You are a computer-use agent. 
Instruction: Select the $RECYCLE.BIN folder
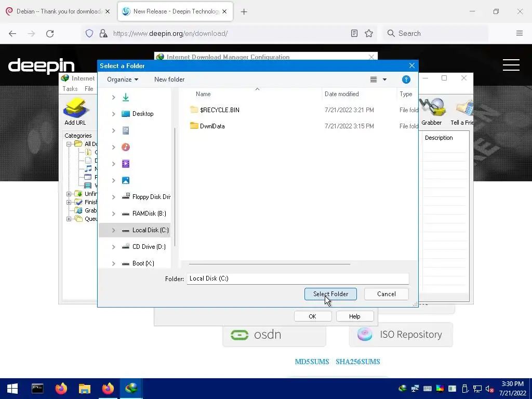215,110
